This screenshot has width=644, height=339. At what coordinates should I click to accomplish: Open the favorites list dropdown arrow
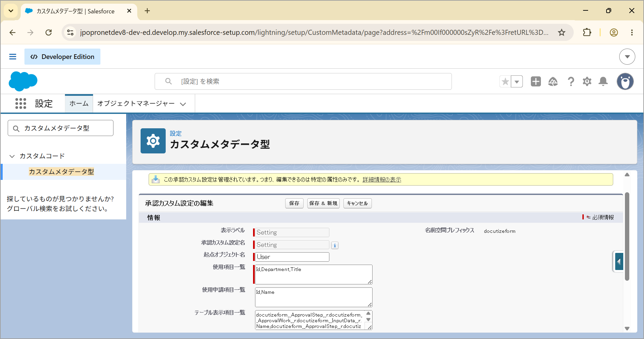(x=517, y=81)
